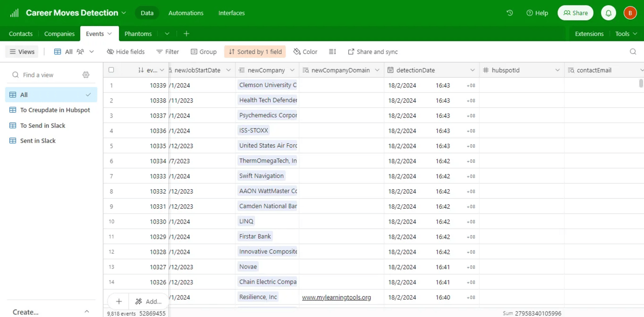Select the Psychemedics Corpor company cell

[x=267, y=115]
